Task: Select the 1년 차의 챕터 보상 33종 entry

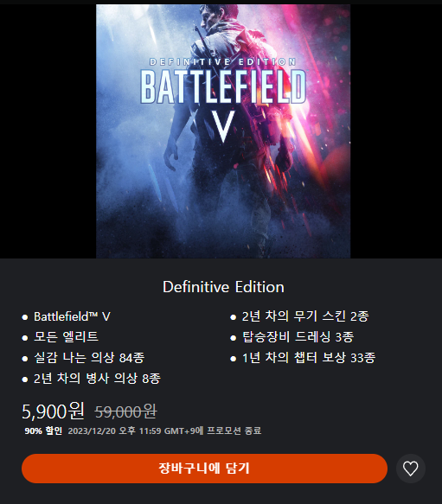Action: point(309,357)
